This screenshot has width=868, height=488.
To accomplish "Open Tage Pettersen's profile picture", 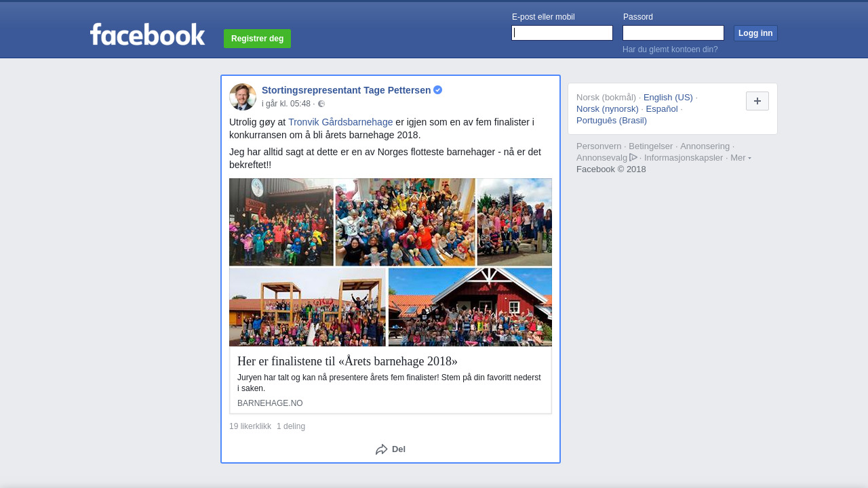I will pyautogui.click(x=243, y=97).
